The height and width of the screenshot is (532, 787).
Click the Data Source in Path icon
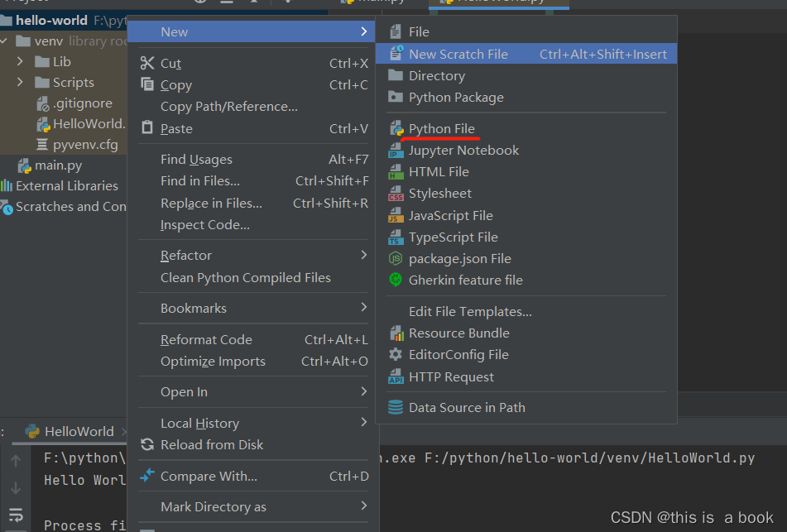[395, 406]
